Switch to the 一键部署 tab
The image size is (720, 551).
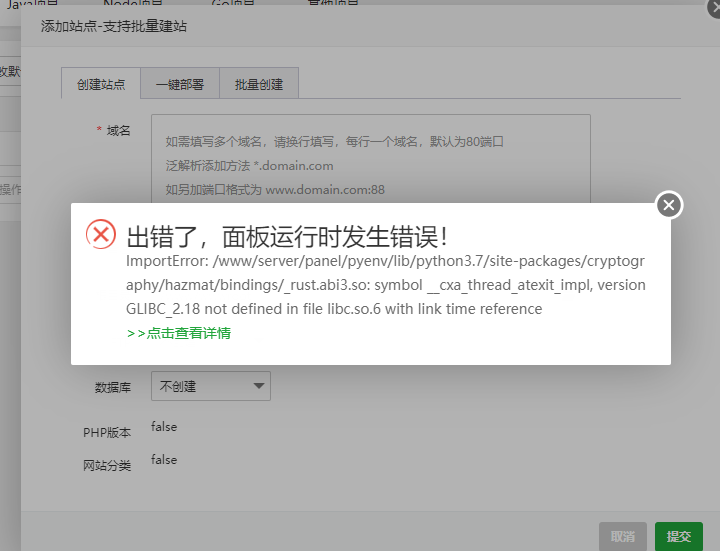click(180, 84)
